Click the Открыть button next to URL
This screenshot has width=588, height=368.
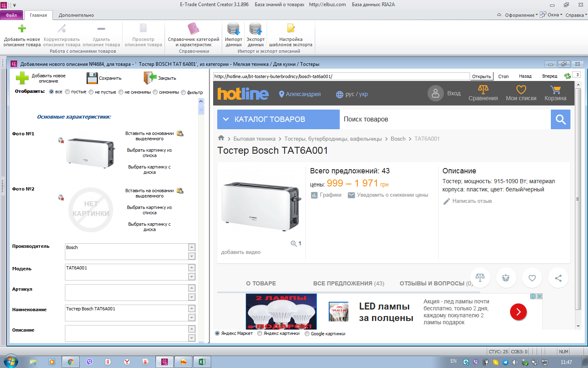[481, 76]
